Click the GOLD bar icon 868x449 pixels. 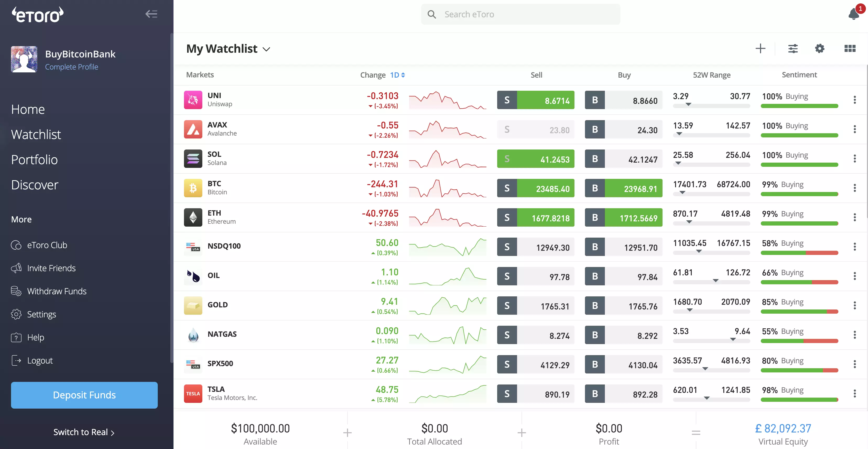[193, 305]
